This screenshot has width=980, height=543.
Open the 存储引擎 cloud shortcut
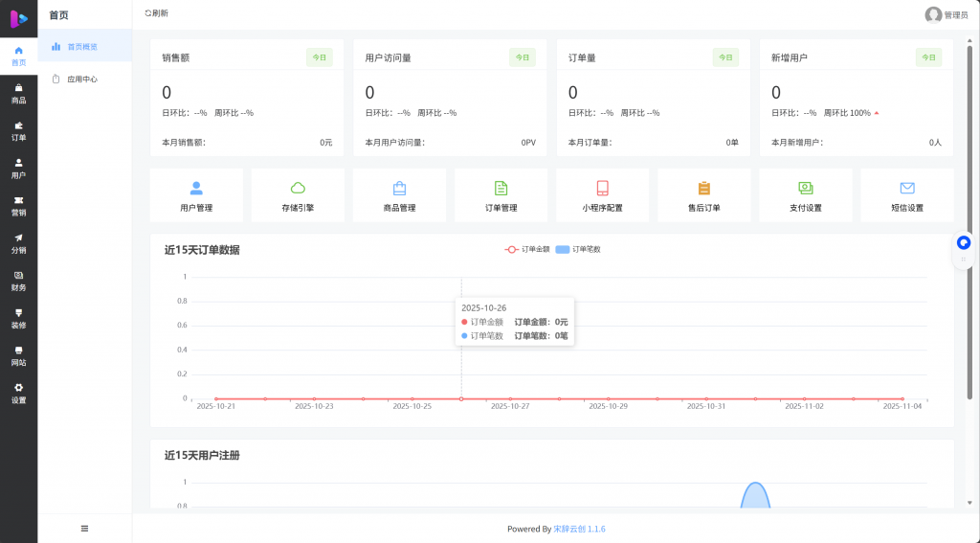click(299, 195)
